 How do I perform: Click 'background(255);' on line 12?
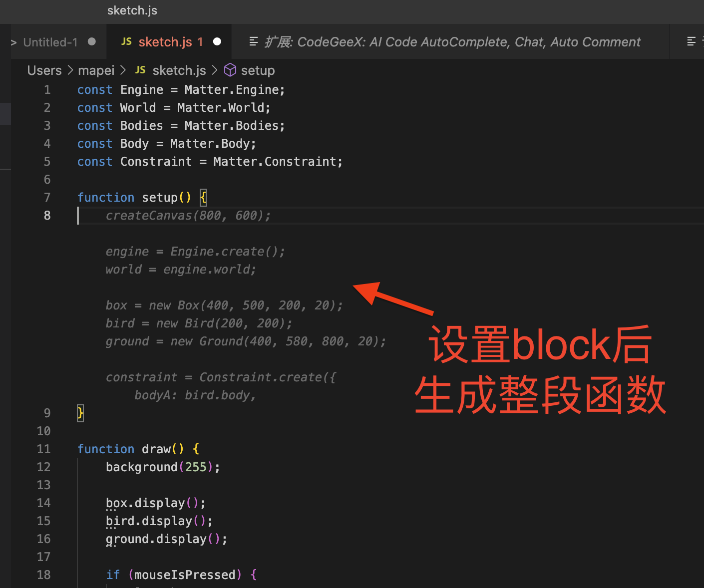pos(163,467)
